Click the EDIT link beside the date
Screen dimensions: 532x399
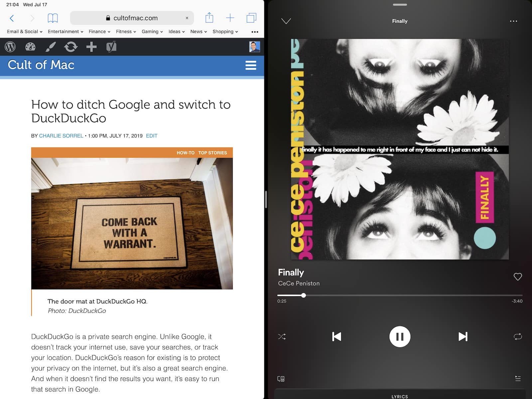152,136
